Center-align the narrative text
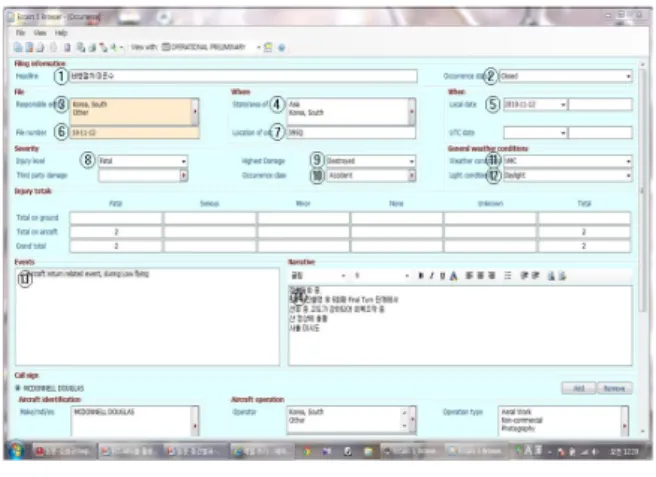This screenshot has width=656, height=477. tap(480, 276)
